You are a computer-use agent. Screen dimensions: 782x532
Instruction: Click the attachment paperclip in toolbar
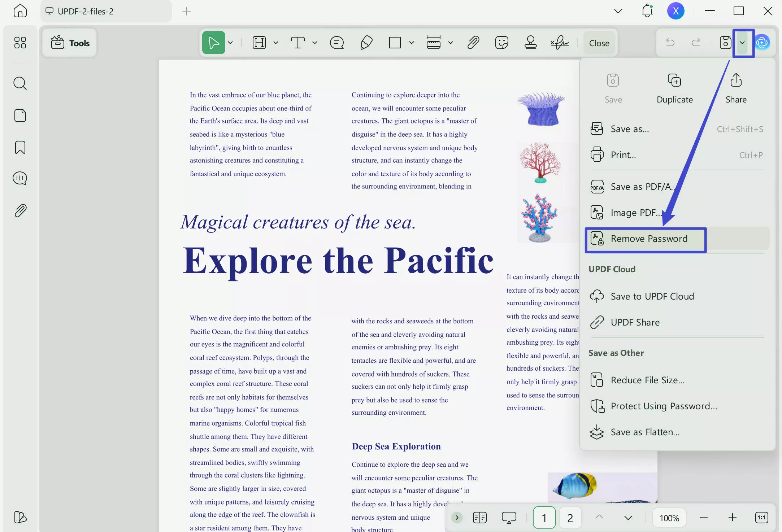coord(473,43)
